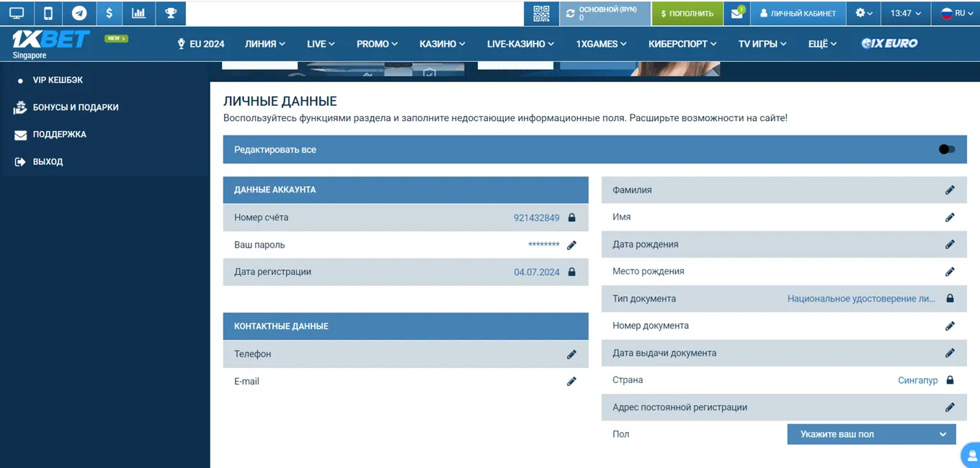This screenshot has width=980, height=468.
Task: Edit the Дата рождения pencil icon
Action: click(x=950, y=245)
